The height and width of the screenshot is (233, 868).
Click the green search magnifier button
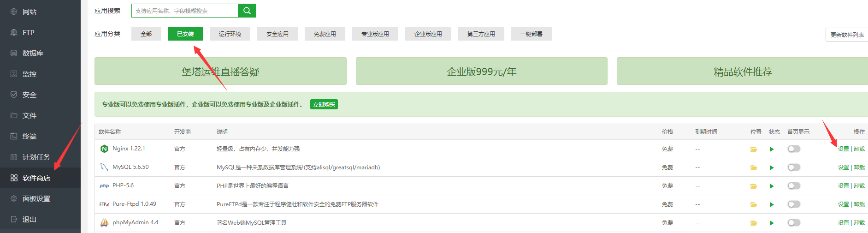click(x=247, y=11)
